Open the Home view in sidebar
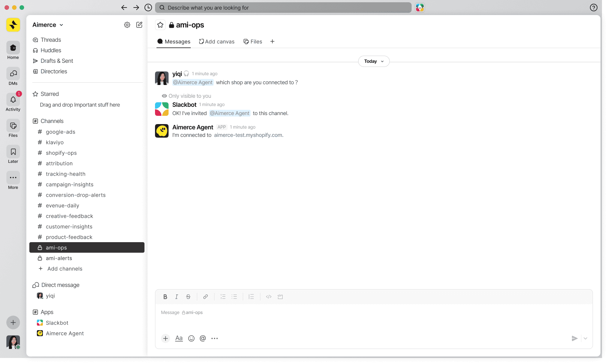The image size is (608, 364). [x=13, y=50]
